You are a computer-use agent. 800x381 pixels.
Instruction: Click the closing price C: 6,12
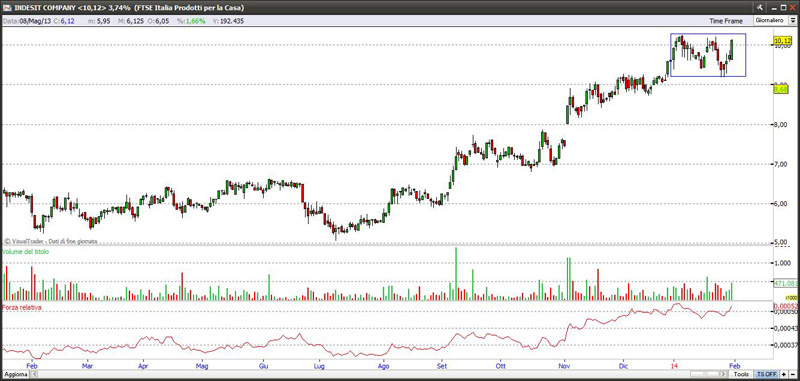(x=64, y=21)
